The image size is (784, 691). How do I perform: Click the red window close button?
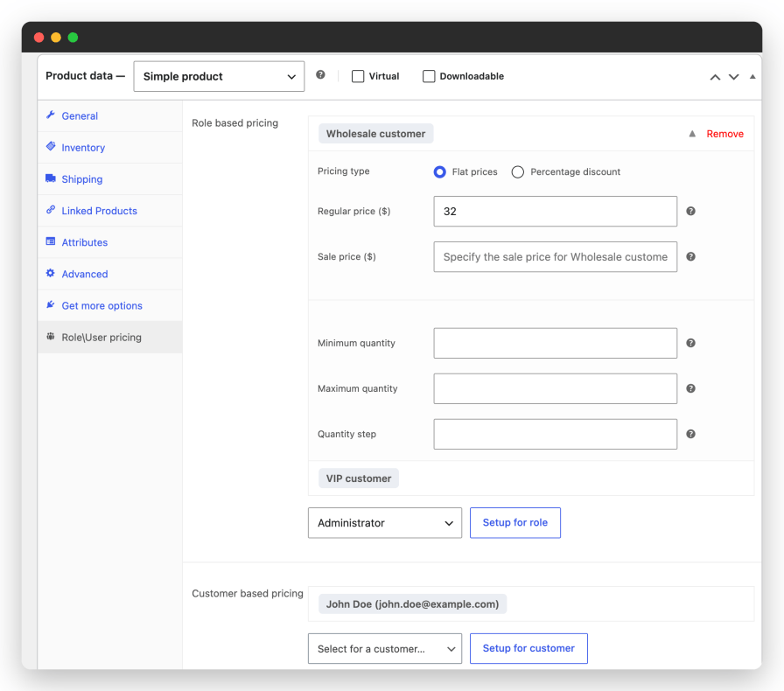(x=39, y=38)
